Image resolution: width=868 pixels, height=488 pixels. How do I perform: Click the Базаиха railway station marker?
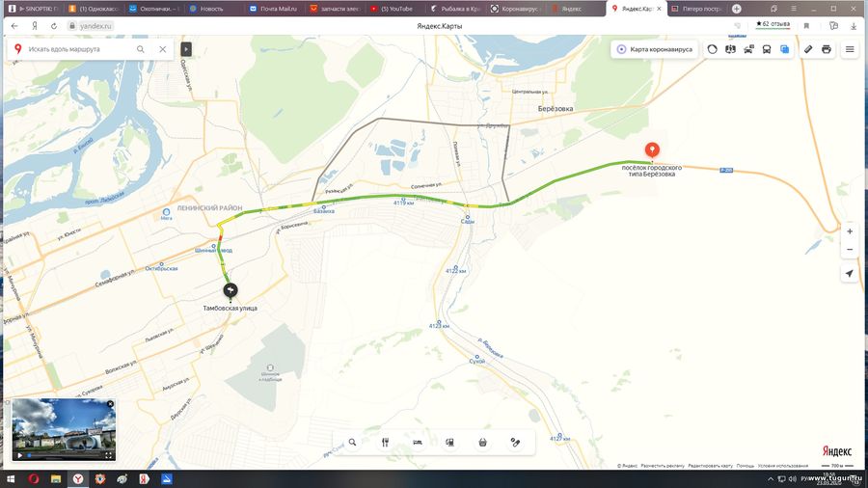(324, 209)
